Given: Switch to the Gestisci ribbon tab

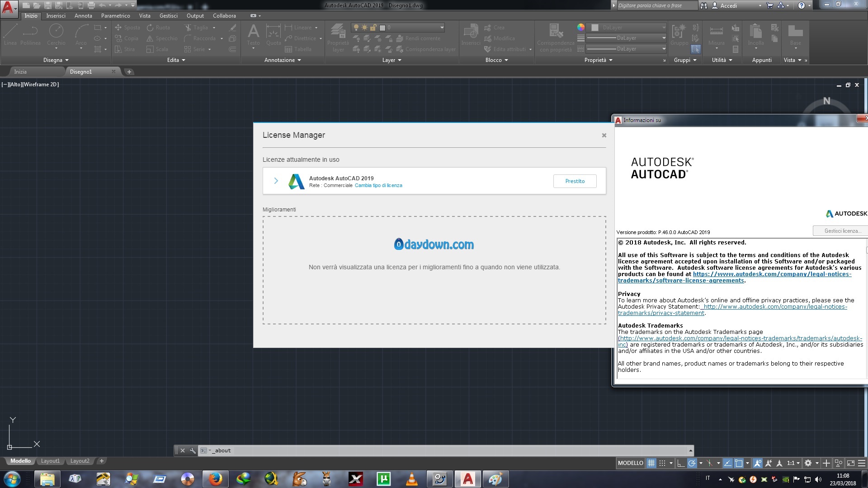Looking at the screenshot, I should [168, 15].
